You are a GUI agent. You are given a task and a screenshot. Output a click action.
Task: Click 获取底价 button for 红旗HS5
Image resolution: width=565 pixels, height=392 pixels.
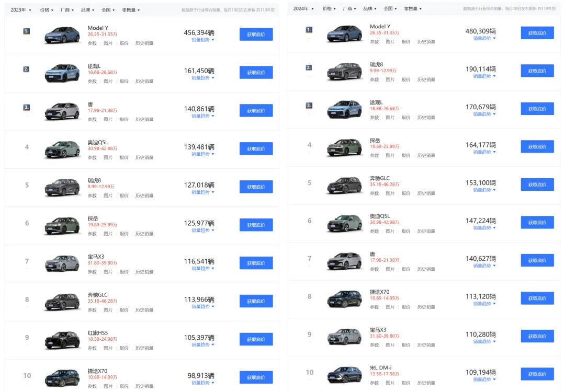coord(256,339)
